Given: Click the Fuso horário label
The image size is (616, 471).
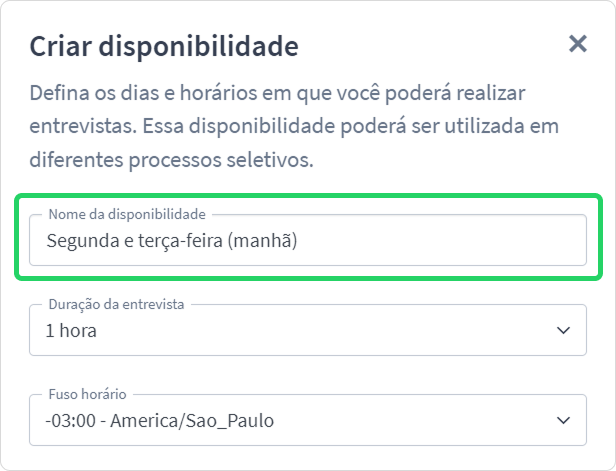Looking at the screenshot, I should click(87, 394).
